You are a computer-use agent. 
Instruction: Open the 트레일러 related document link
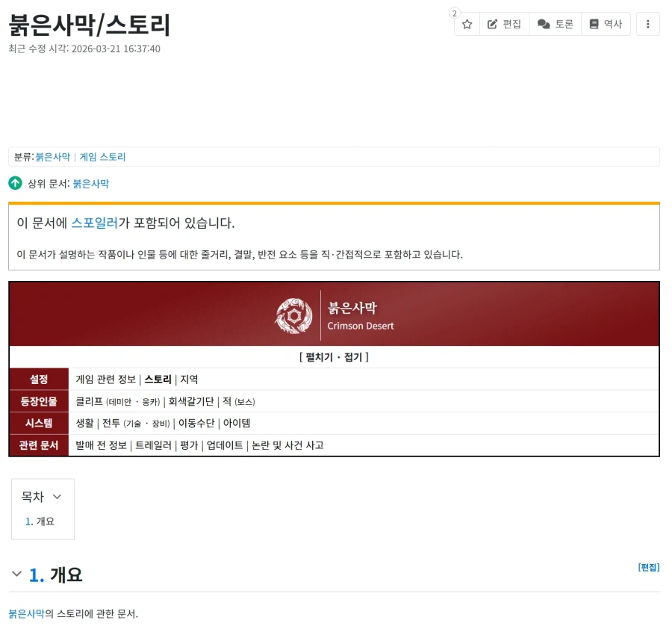coord(153,445)
